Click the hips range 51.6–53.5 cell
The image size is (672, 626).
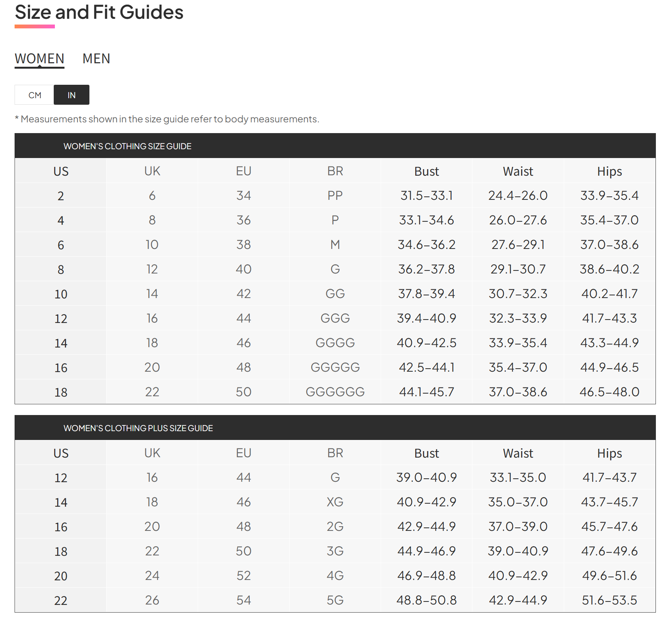tap(609, 600)
